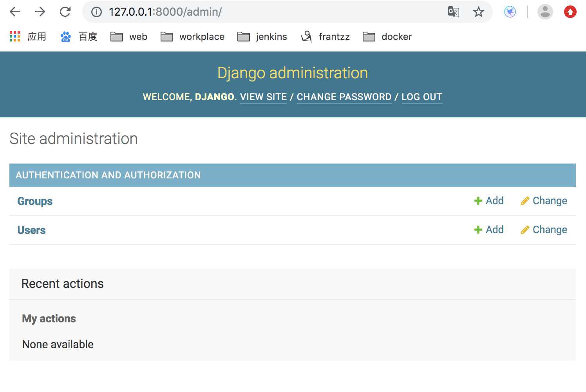Click Change in the Users row

tap(544, 230)
